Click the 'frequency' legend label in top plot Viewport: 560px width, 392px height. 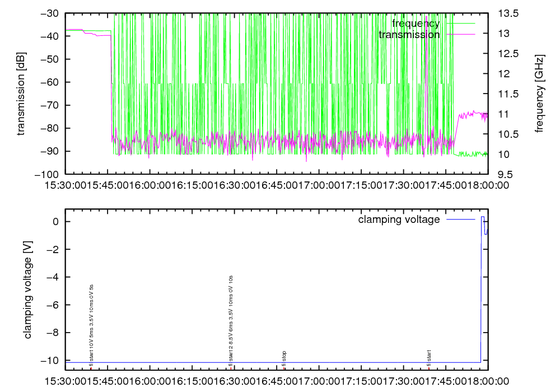coord(416,23)
